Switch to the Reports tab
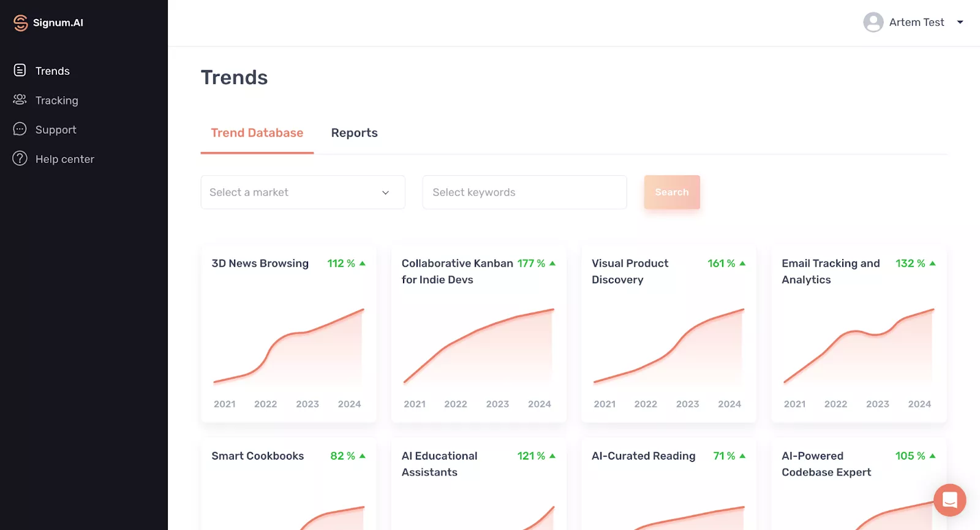 354,133
